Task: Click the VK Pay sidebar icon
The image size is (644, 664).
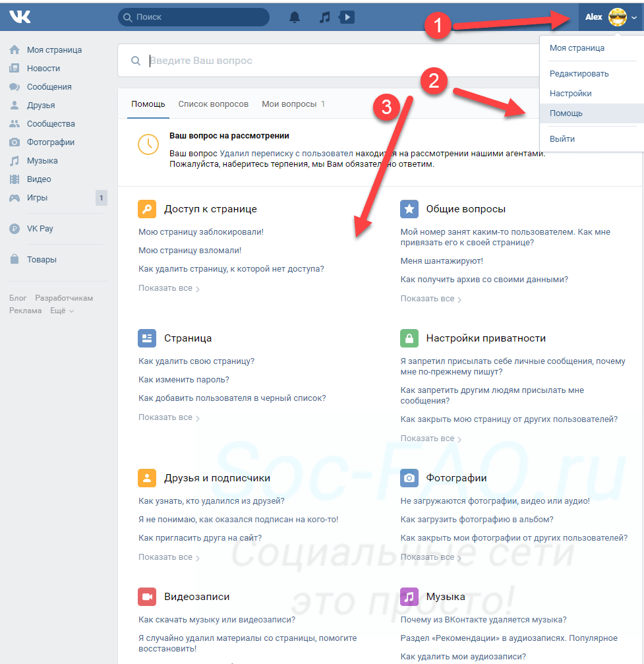Action: pyautogui.click(x=15, y=229)
